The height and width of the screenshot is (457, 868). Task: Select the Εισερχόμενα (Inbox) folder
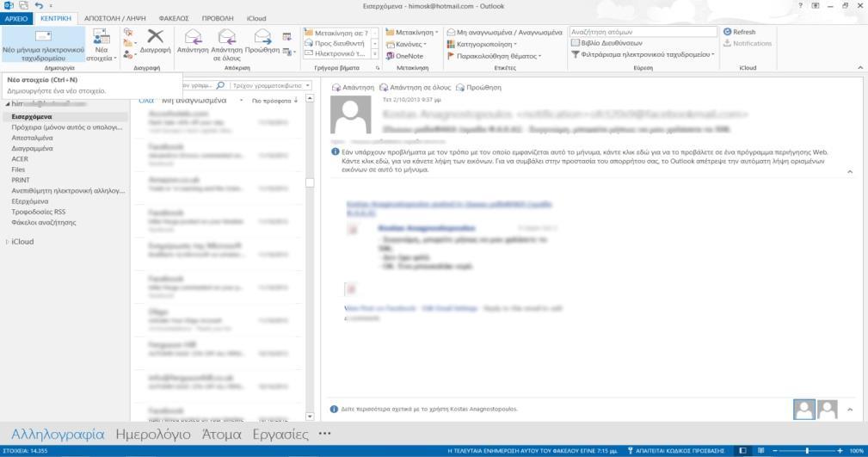click(x=65, y=117)
